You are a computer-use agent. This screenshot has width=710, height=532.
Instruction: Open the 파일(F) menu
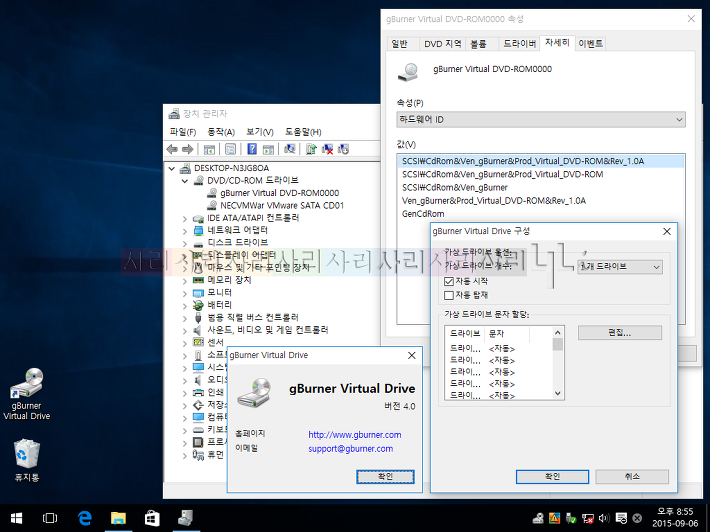182,132
